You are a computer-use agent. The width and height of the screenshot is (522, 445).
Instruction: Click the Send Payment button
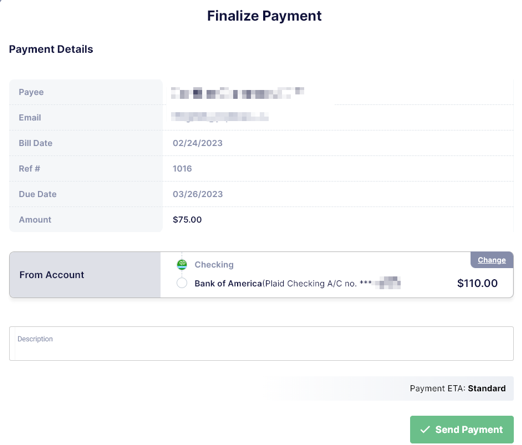tap(462, 429)
